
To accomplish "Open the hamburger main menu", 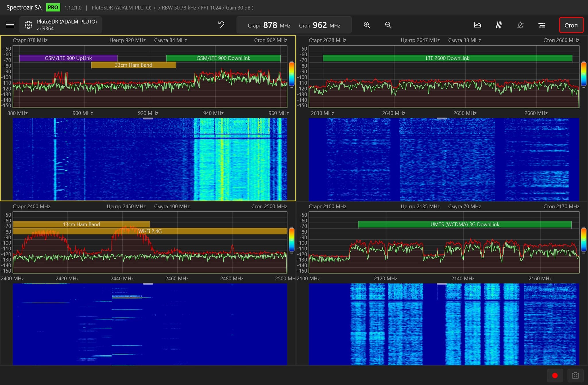I will coord(10,25).
